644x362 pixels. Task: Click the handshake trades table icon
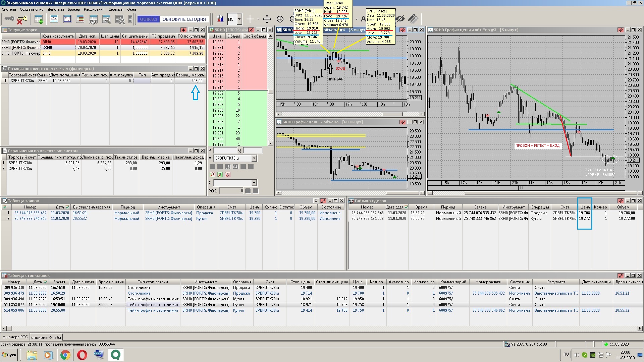[x=93, y=19]
